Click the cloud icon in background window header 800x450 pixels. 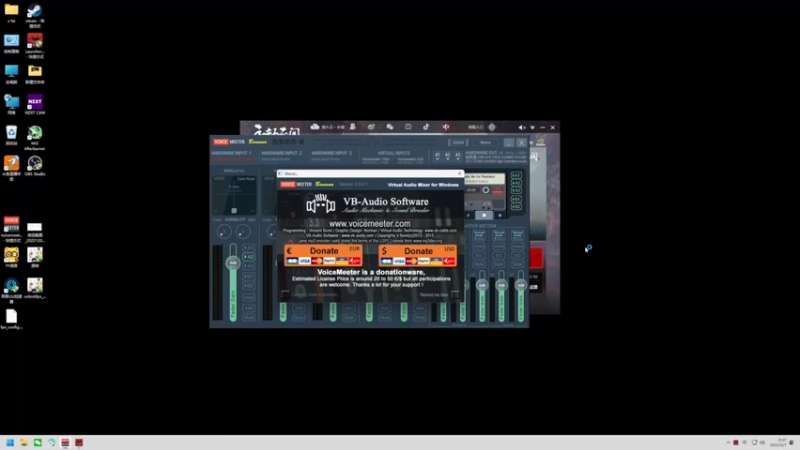315,127
